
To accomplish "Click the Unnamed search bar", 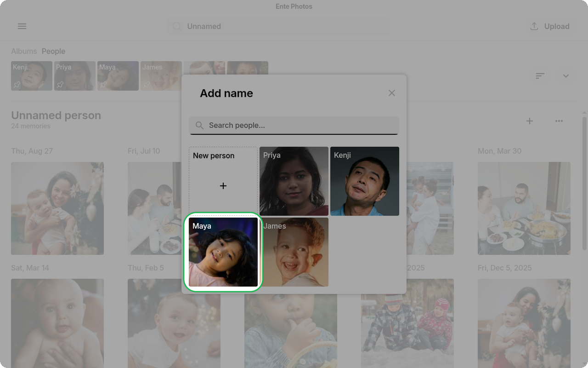I will click(x=279, y=26).
